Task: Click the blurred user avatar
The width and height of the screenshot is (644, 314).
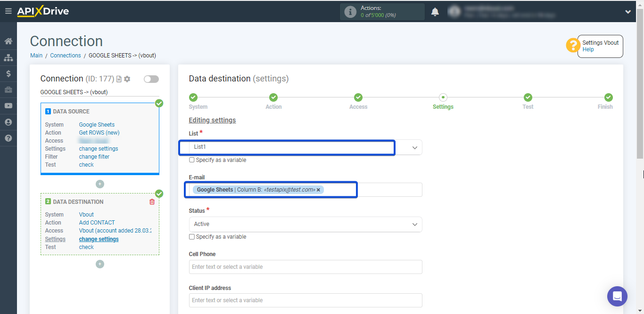Action: tap(454, 12)
